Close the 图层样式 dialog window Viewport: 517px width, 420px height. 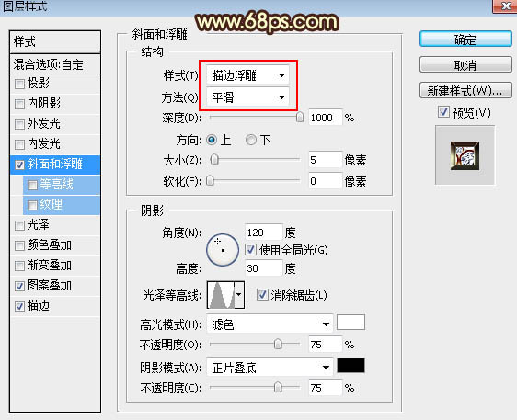click(x=505, y=6)
